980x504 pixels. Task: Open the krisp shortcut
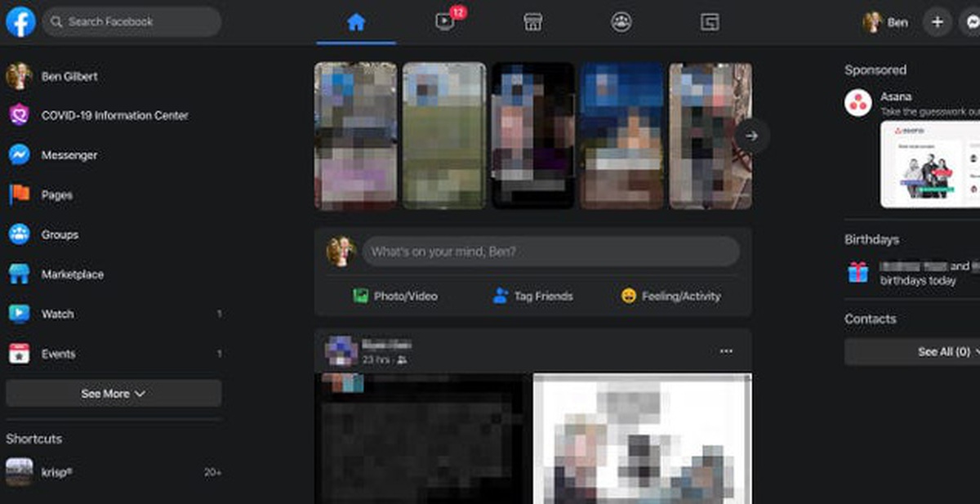click(114, 472)
